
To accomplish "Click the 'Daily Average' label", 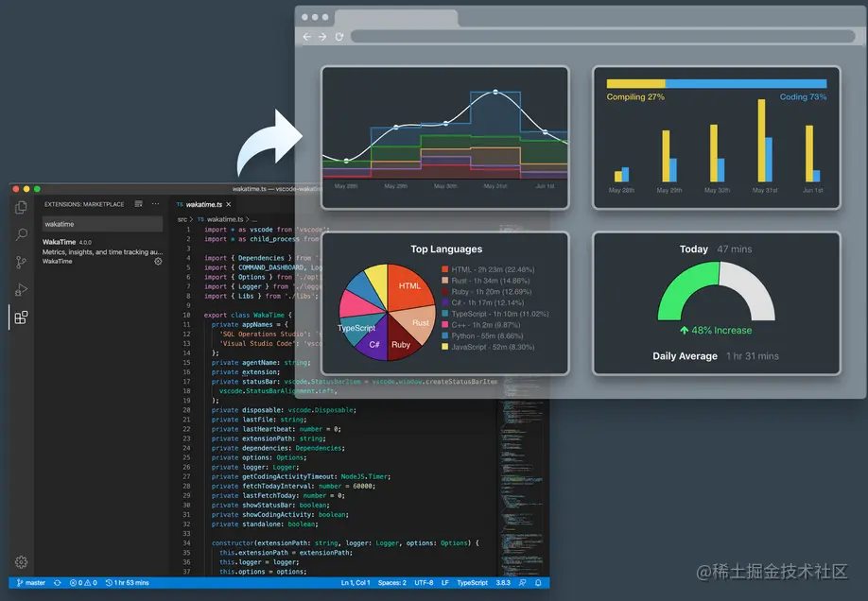I will [685, 356].
